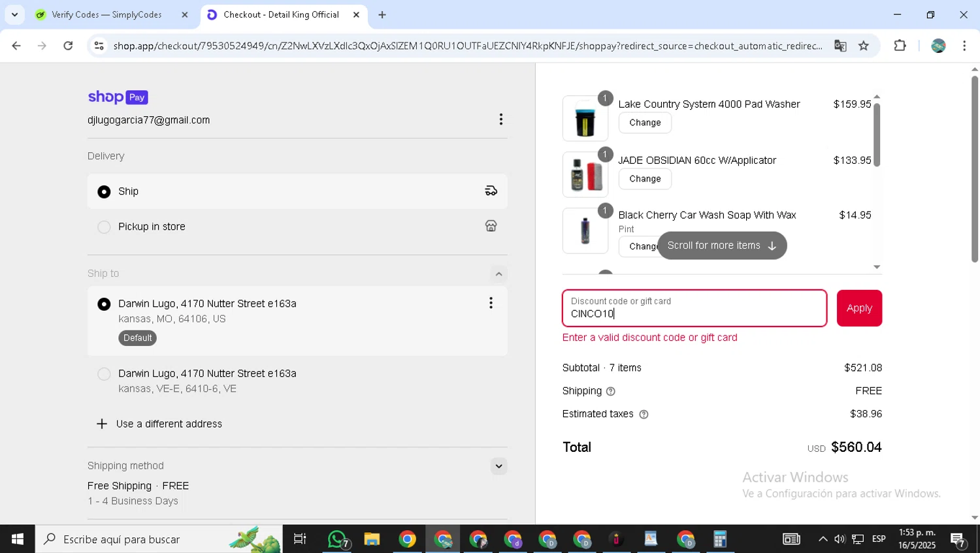Show shipping info tooltip icon

(611, 391)
